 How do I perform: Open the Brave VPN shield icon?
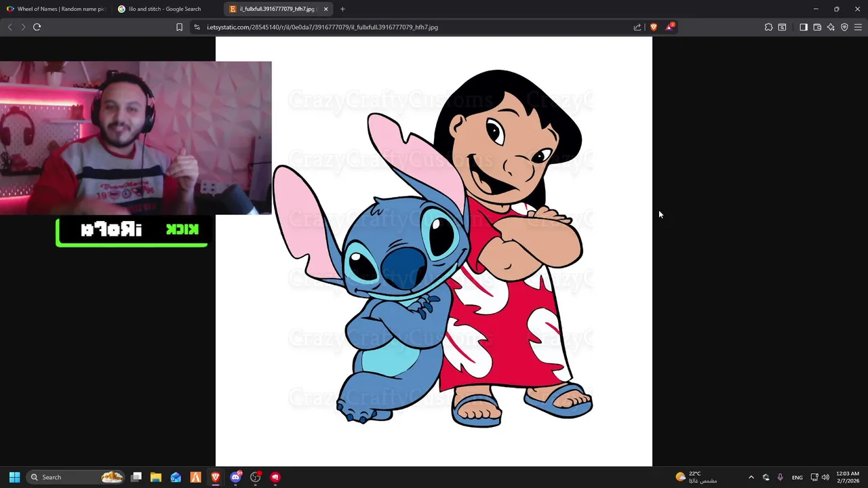(844, 27)
